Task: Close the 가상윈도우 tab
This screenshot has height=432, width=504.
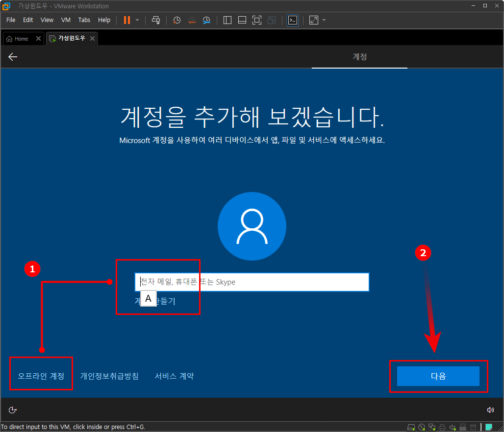Action: point(92,39)
